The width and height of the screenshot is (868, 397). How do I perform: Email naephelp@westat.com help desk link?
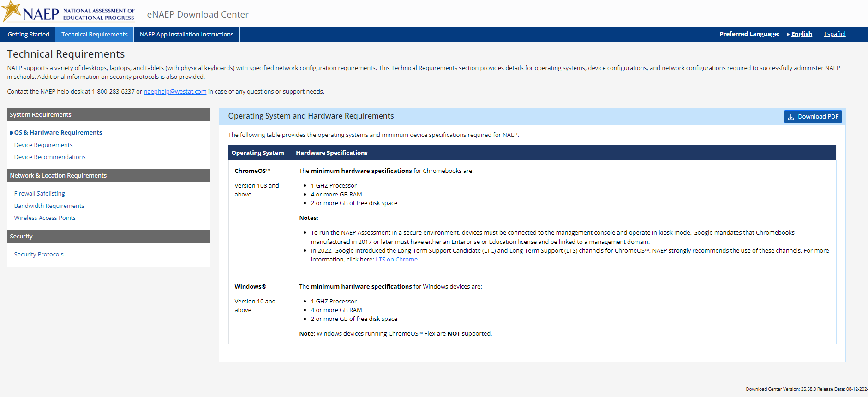(175, 92)
